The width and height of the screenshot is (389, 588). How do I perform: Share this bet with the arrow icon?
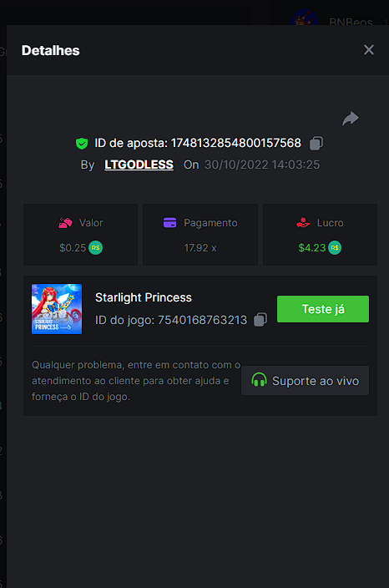pos(351,119)
